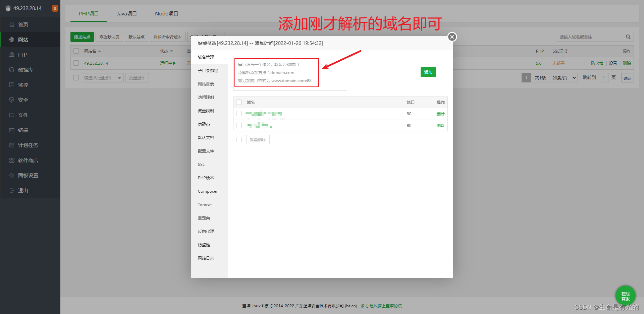Open 访问限制 in dialog menu
This screenshot has height=314, width=644.
point(210,97)
